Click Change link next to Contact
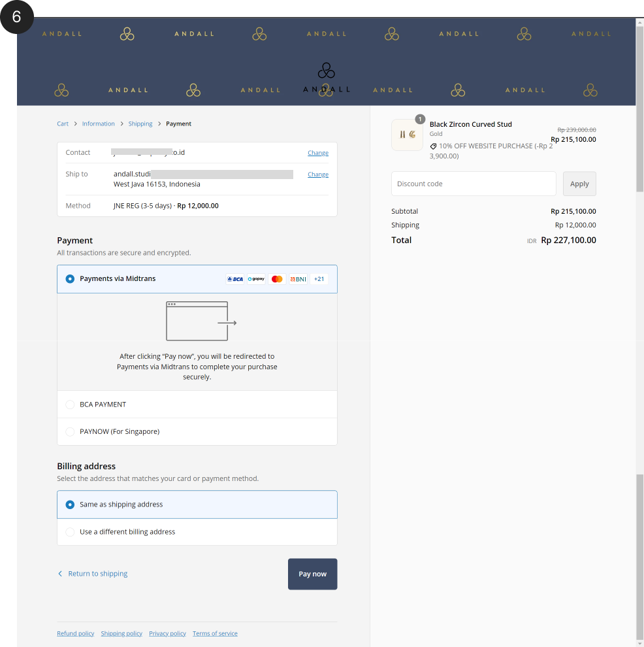This screenshot has height=647, width=644. point(318,153)
